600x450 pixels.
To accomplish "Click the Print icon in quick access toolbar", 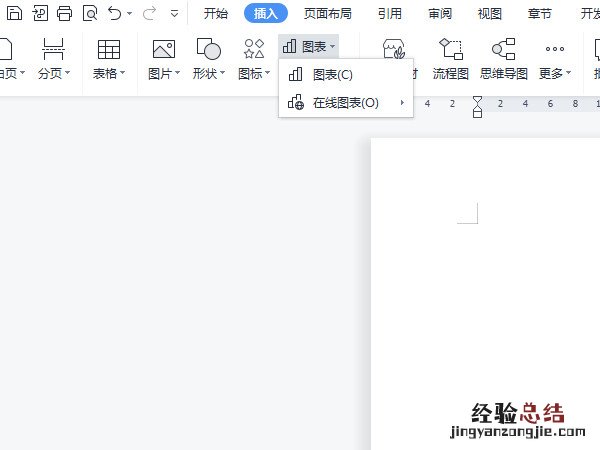I will 65,13.
